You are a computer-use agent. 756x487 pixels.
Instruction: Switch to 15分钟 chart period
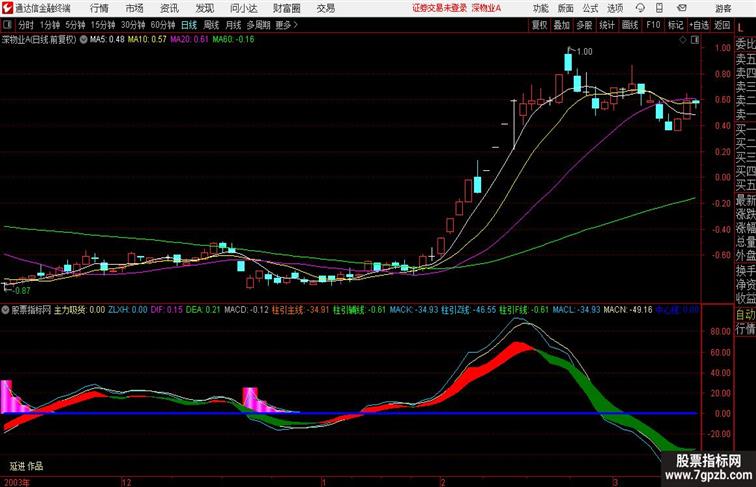coord(103,25)
